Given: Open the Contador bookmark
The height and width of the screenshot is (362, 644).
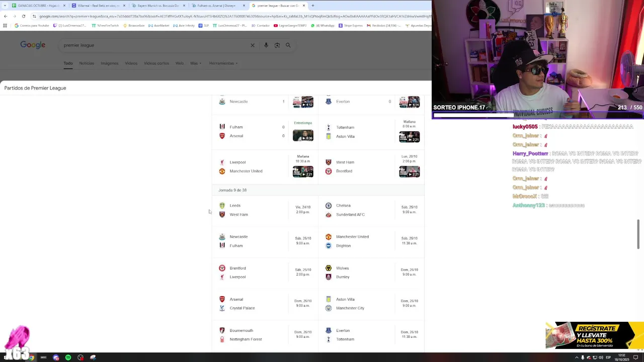Looking at the screenshot, I should (261, 26).
